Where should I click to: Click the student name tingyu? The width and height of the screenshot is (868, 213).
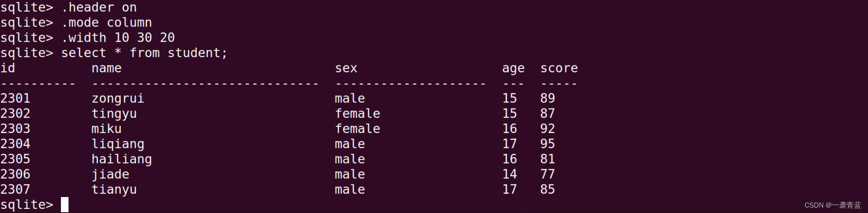114,114
